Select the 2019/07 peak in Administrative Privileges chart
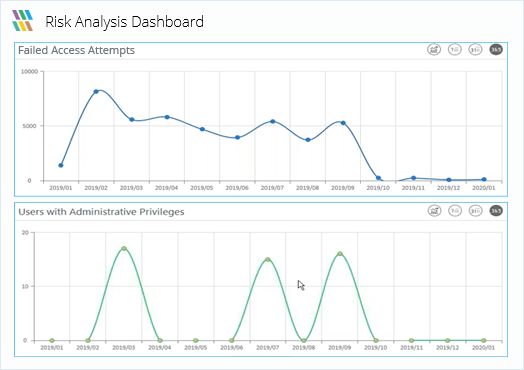The width and height of the screenshot is (524, 370). (x=268, y=259)
